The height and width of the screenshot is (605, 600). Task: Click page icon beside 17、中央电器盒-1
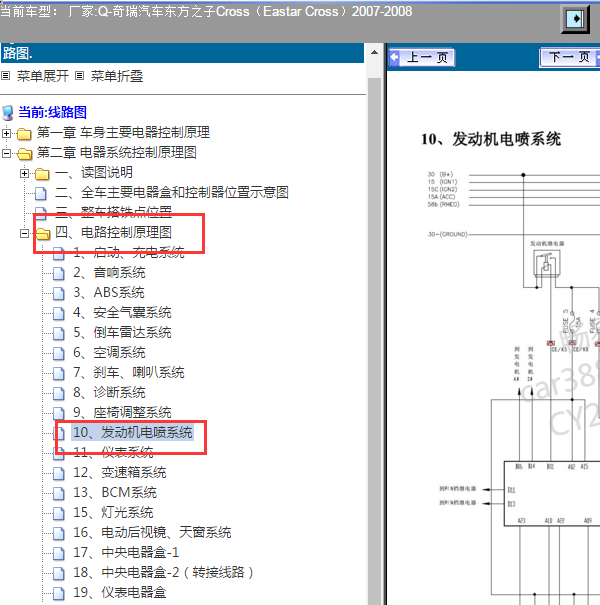click(59, 554)
